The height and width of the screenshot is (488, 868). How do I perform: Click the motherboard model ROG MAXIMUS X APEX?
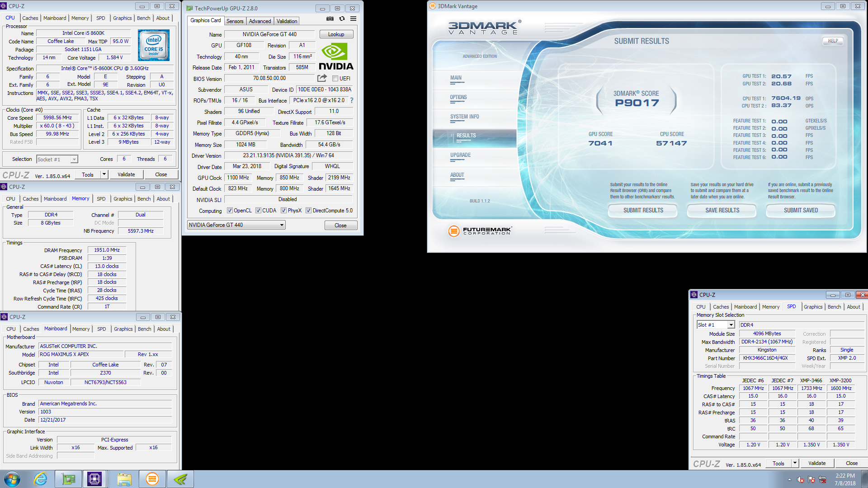(x=80, y=354)
